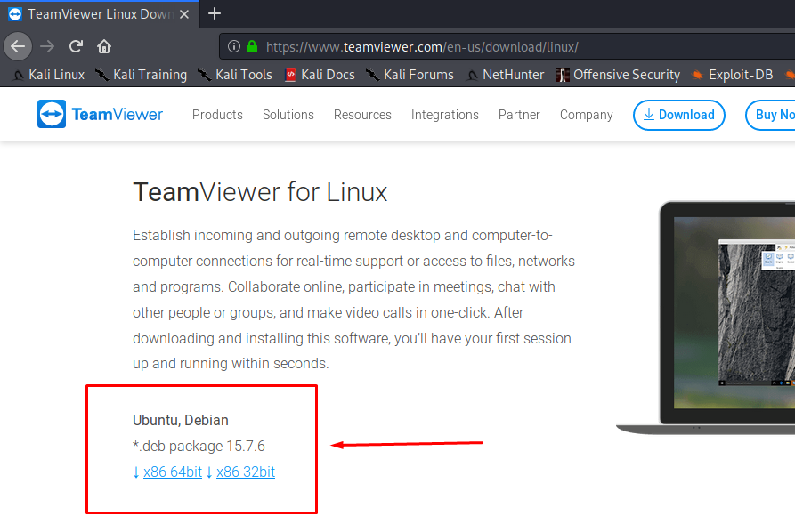Open the Kali Docs bookmark
Image resolution: width=795 pixels, height=532 pixels.
(x=320, y=75)
